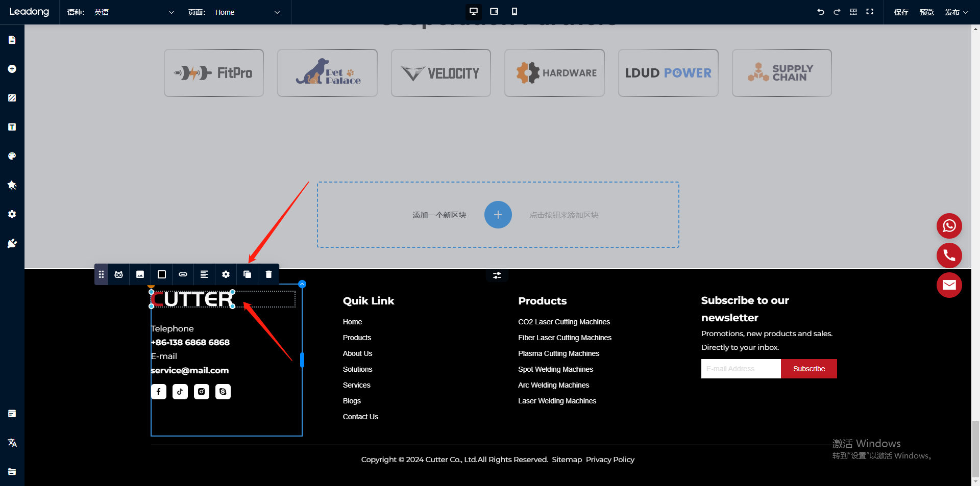The image size is (980, 486).
Task: Open the theme palette icon in sidebar
Action: coord(12,156)
